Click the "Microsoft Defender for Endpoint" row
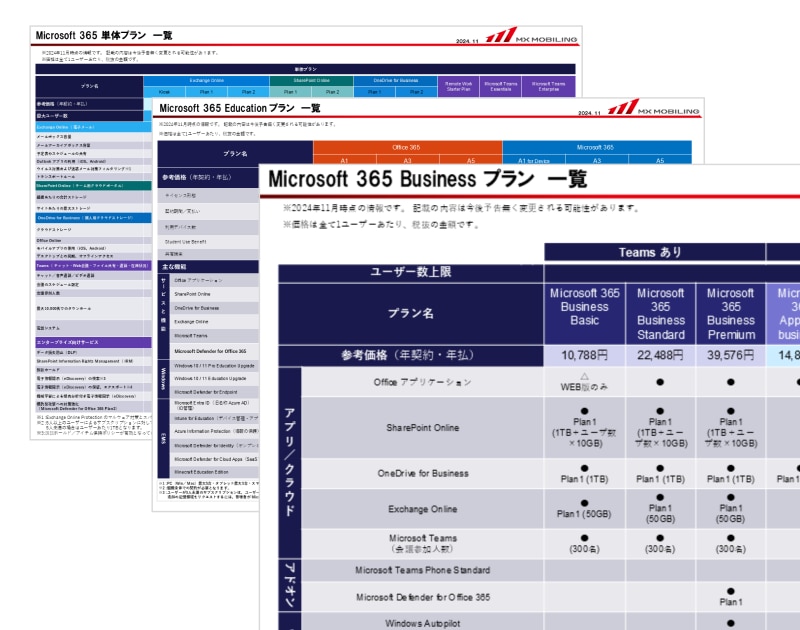The width and height of the screenshot is (800, 630). click(214, 392)
